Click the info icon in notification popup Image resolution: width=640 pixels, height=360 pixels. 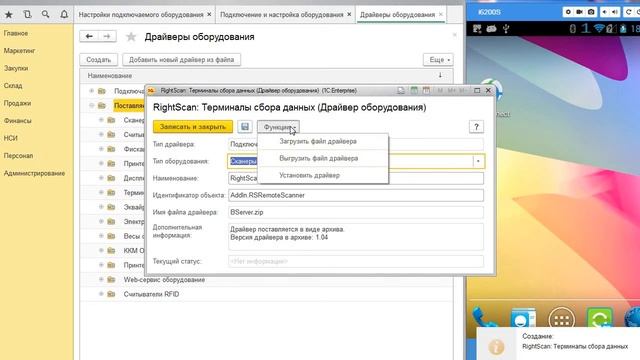pos(496,347)
